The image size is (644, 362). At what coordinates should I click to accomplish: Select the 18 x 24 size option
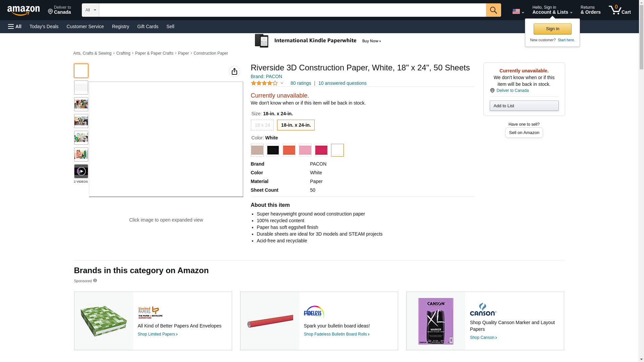click(x=262, y=125)
